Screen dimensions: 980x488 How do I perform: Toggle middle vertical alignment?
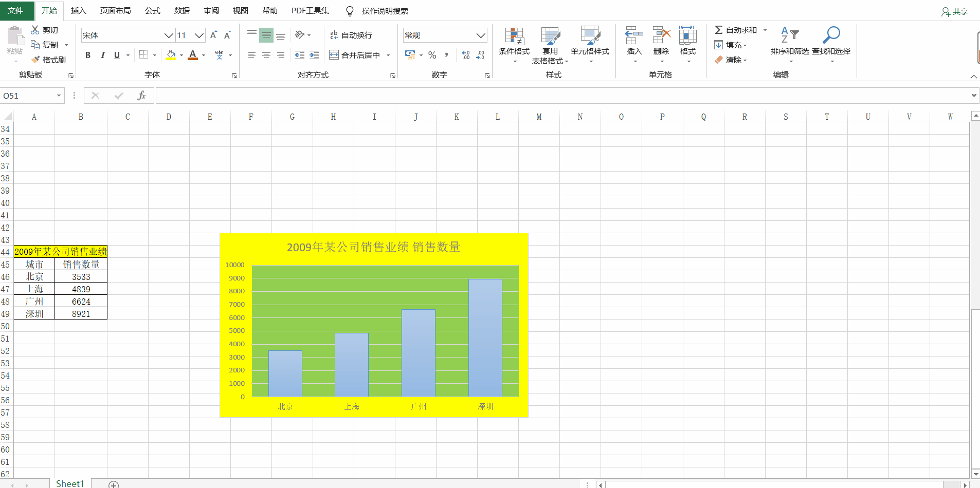click(266, 35)
